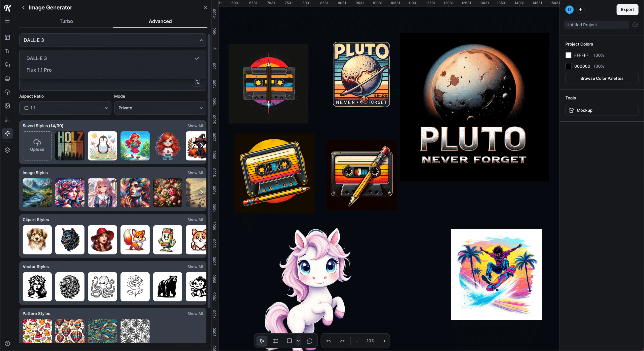Expand the shape tool options chevron

[x=298, y=341]
